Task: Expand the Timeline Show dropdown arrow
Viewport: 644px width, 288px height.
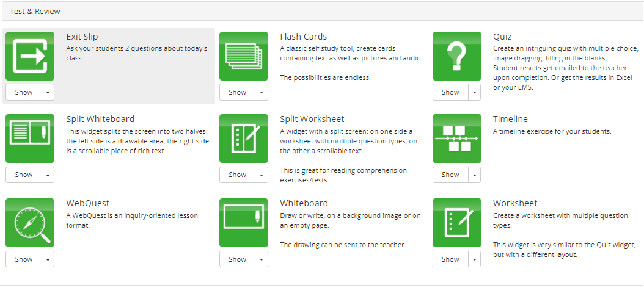Action: (x=474, y=175)
